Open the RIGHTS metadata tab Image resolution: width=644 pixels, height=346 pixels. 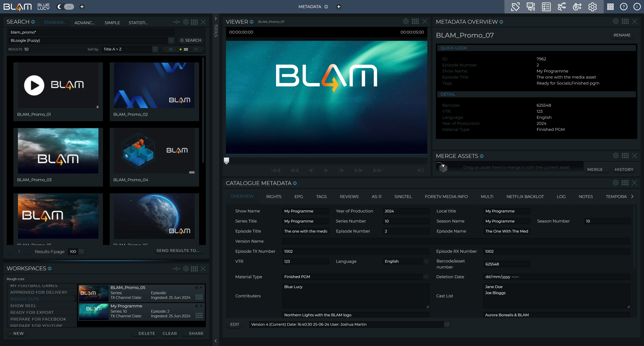coord(274,197)
